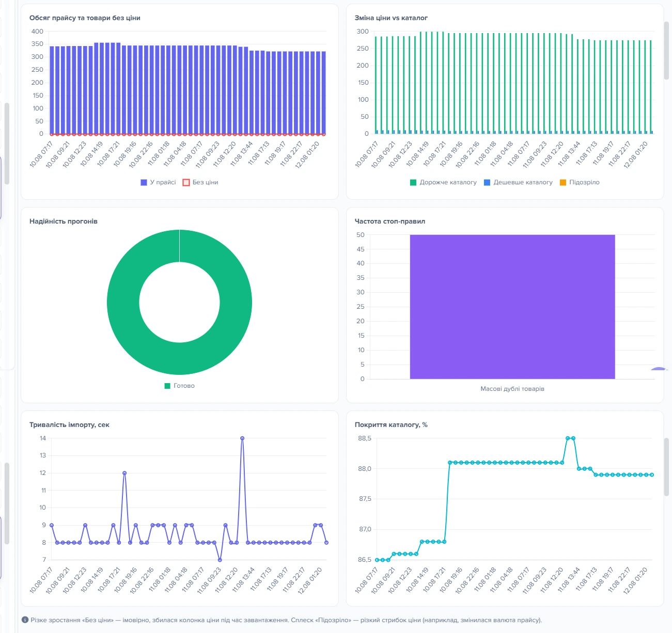Click the "400" axis value in price volume chart
Viewport: 672px width, 633px height.
coord(37,31)
